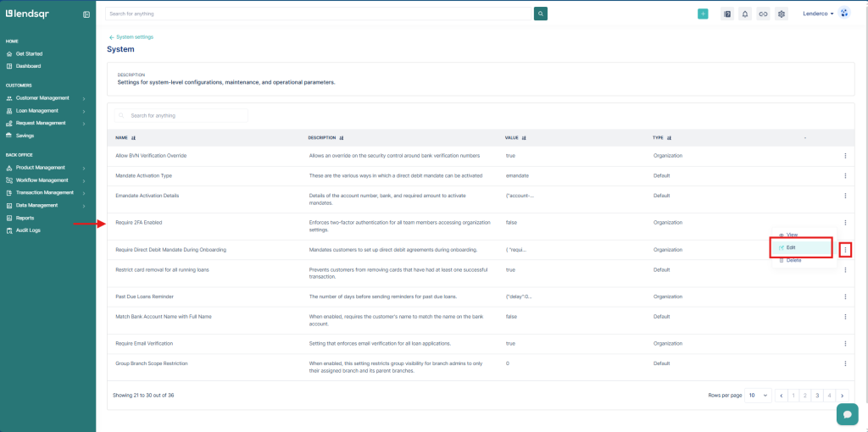
Task: Open the rows per page dropdown
Action: coord(759,396)
